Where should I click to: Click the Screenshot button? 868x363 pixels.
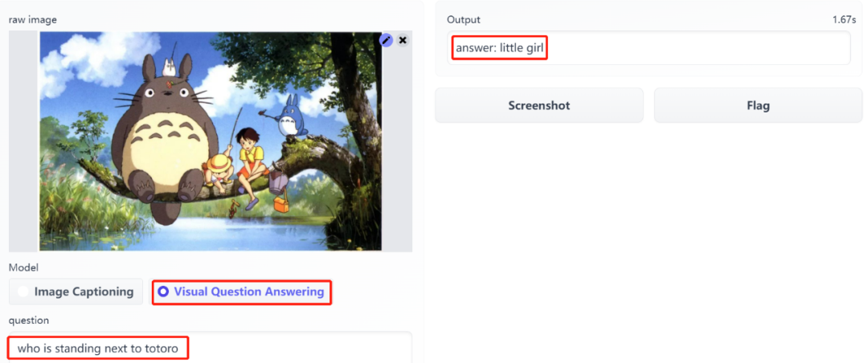pos(539,105)
